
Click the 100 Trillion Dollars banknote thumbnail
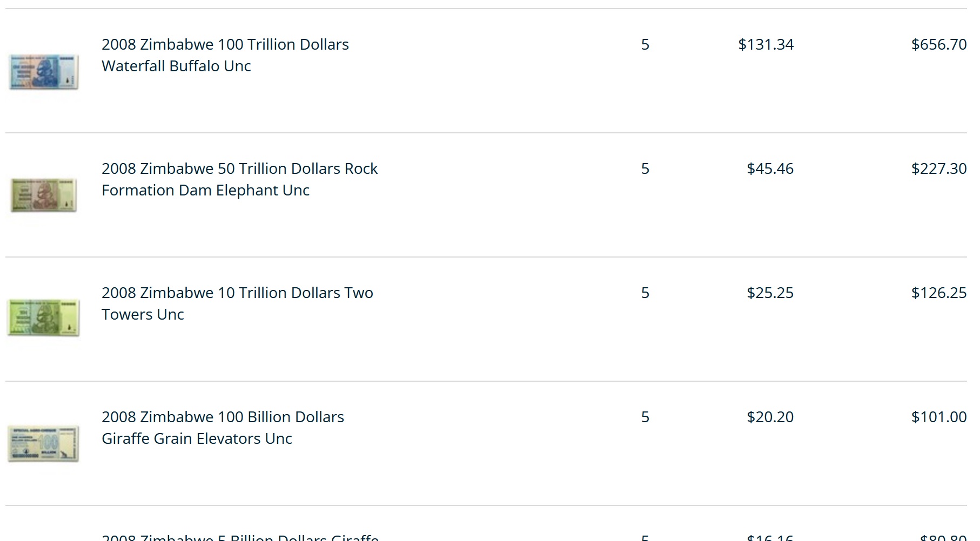[44, 72]
